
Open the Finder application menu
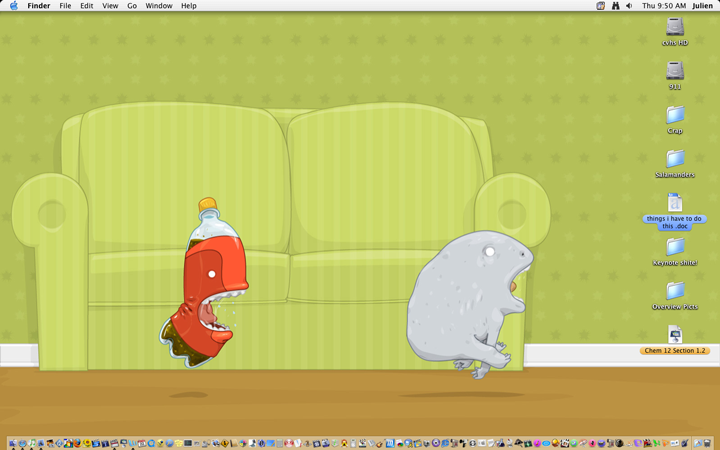tap(39, 6)
